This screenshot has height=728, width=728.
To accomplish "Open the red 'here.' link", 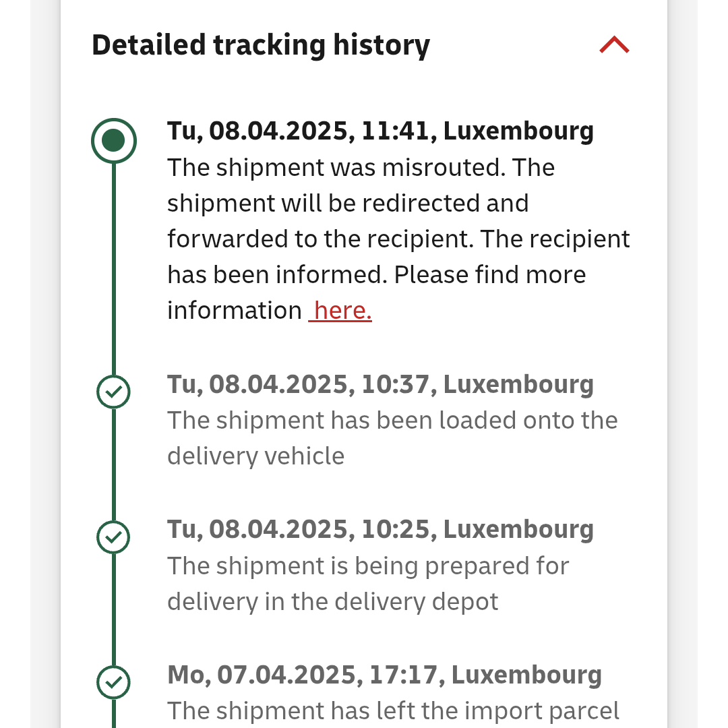I will pyautogui.click(x=340, y=310).
